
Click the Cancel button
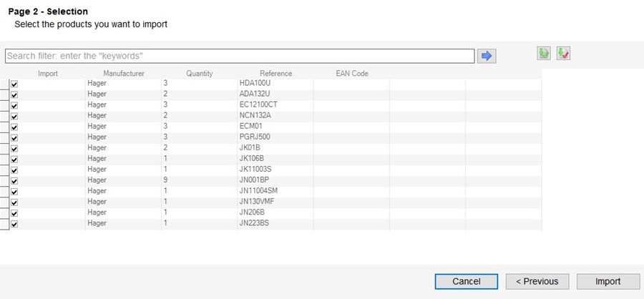click(466, 282)
